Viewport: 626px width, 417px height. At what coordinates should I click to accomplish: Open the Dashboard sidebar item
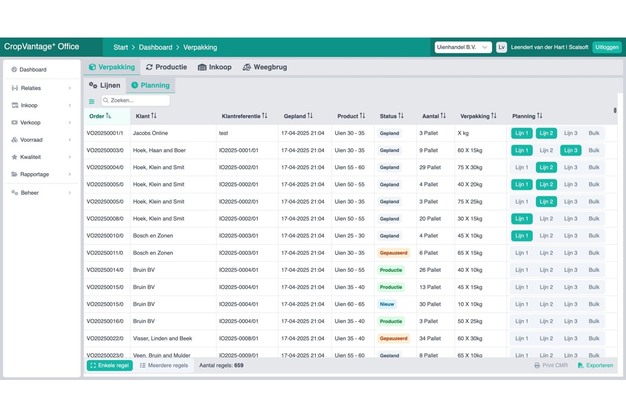pos(33,70)
